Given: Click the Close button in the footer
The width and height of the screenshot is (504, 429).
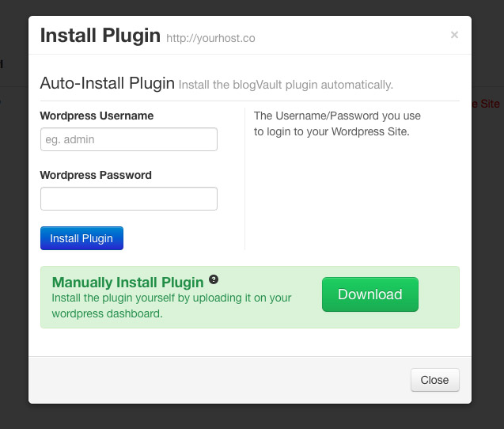Looking at the screenshot, I should coord(434,380).
